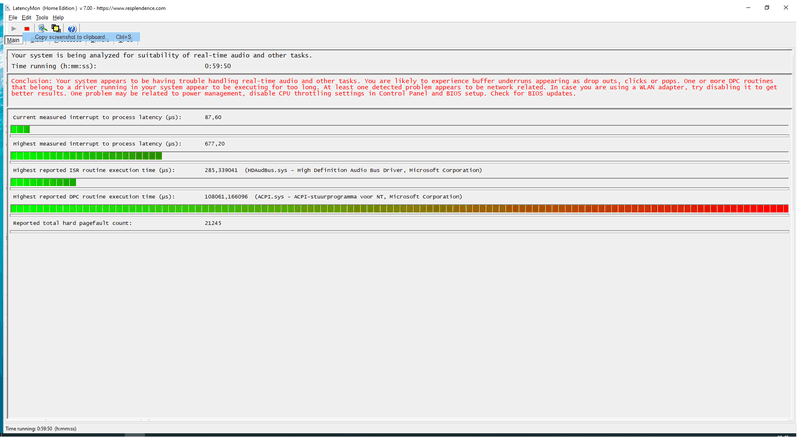Click the empty hard pagefault count bar
This screenshot has height=437, width=800.
pos(399,231)
